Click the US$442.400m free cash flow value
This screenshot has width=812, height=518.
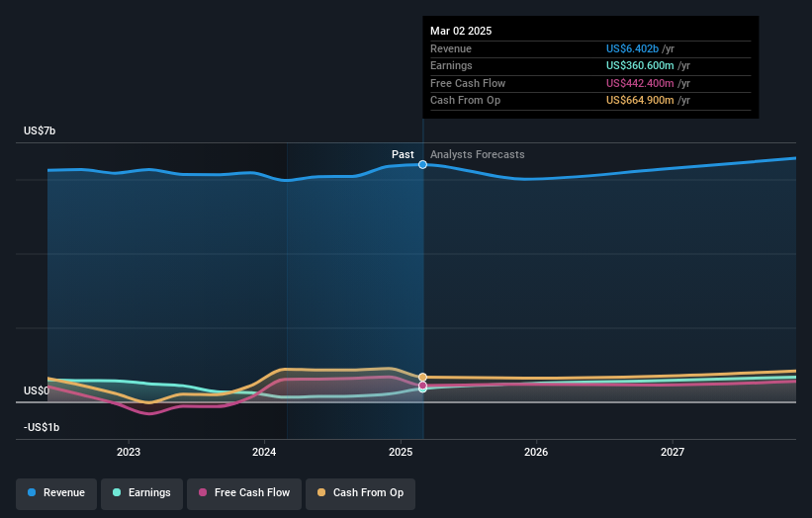(x=640, y=83)
